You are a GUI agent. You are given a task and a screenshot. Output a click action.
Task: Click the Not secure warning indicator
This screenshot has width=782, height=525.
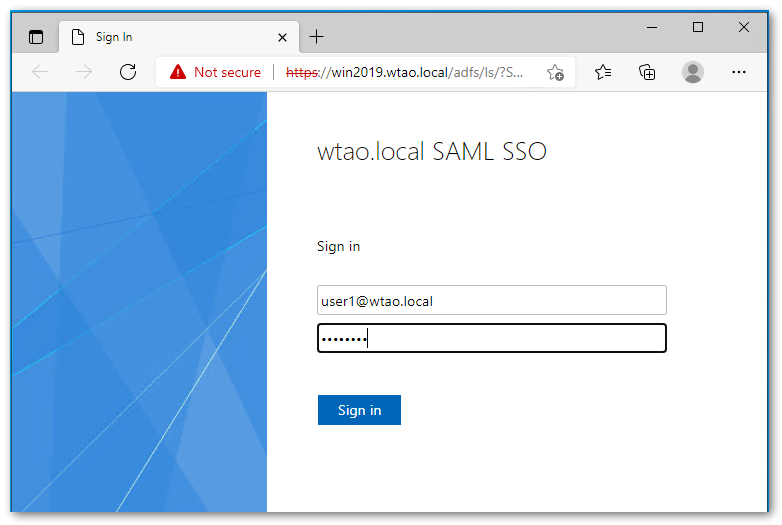click(x=215, y=72)
